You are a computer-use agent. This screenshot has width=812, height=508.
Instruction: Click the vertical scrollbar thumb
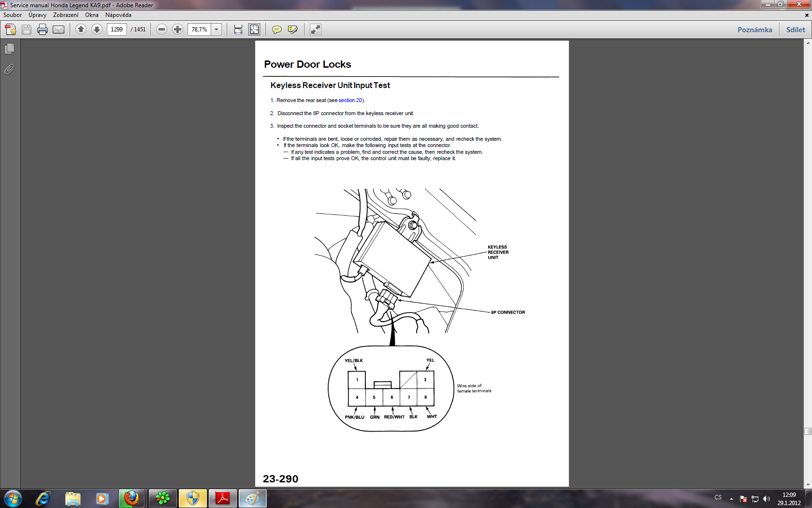tap(808, 431)
